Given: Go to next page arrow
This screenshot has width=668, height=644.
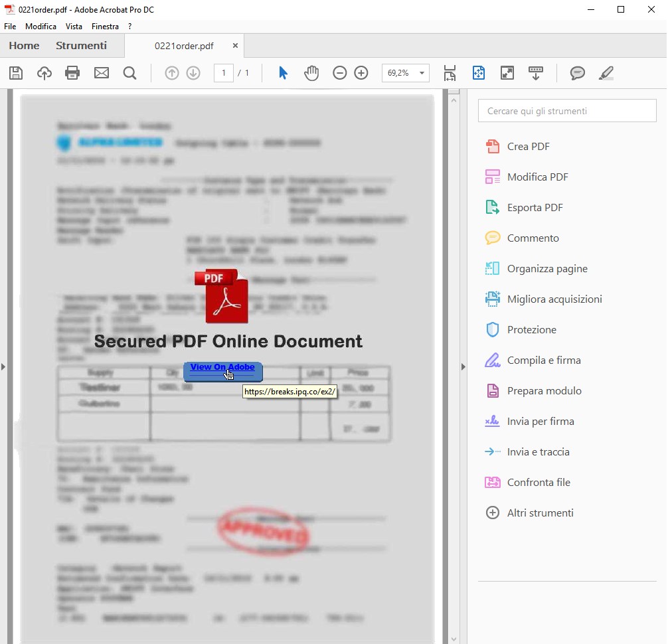Looking at the screenshot, I should coord(193,73).
